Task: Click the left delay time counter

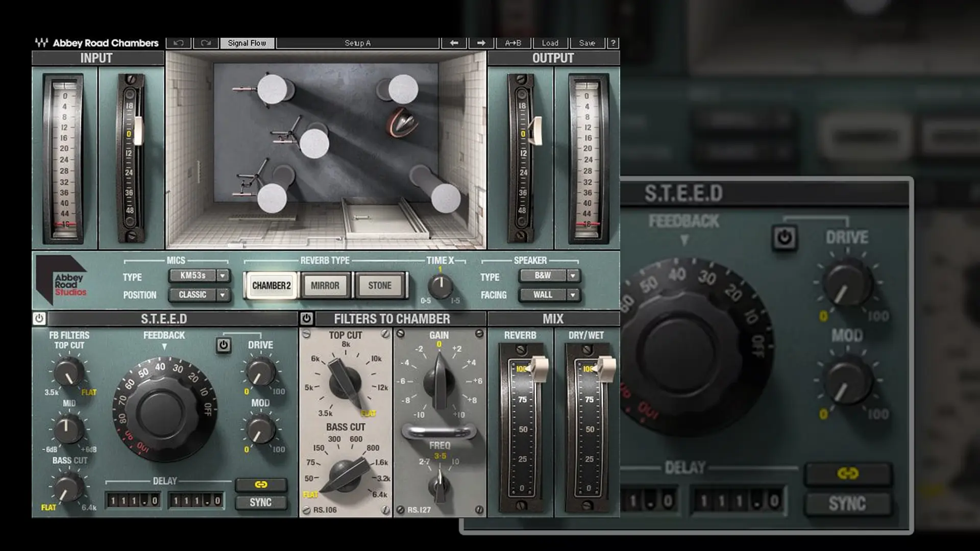Action: [x=134, y=501]
